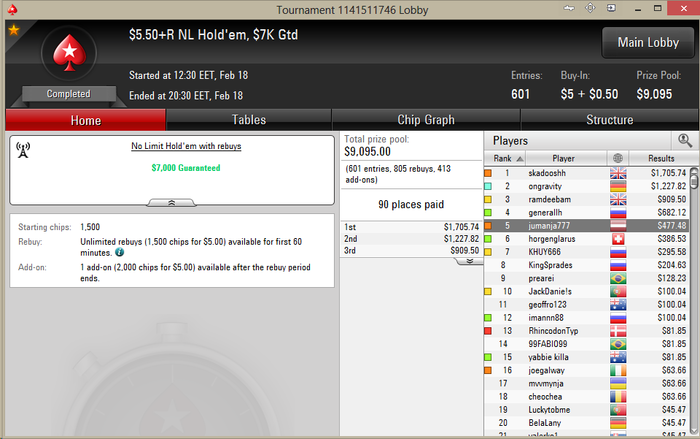Open the Structure tab

click(x=609, y=120)
